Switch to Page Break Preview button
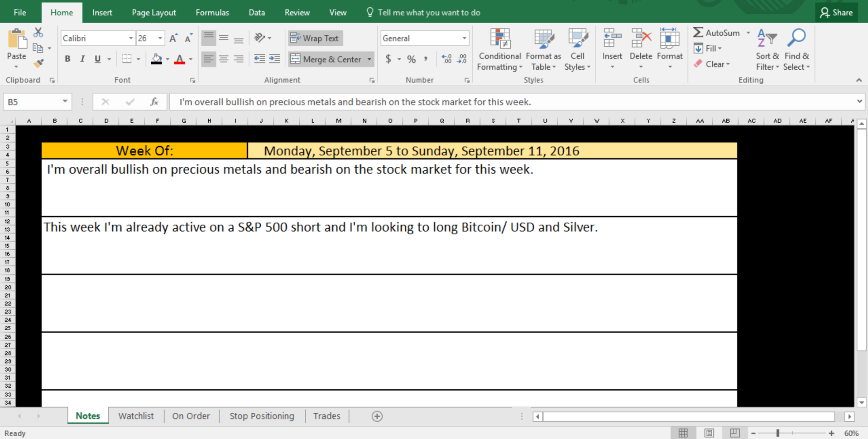 tap(735, 433)
